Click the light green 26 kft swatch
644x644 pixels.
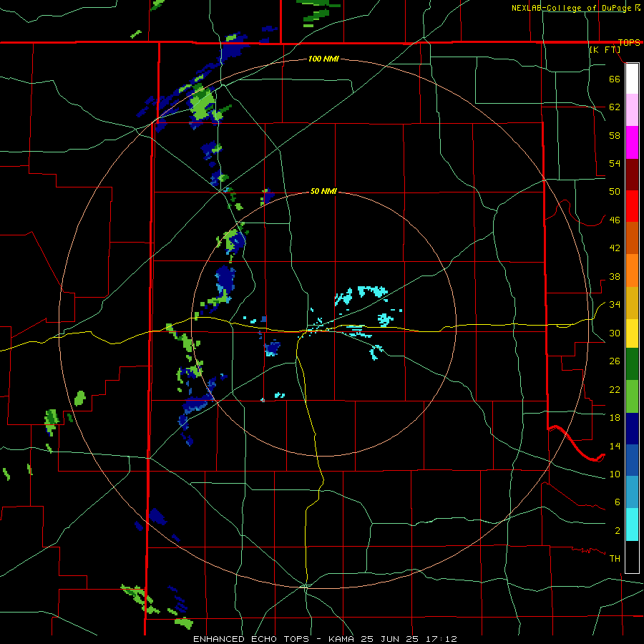pos(632,396)
